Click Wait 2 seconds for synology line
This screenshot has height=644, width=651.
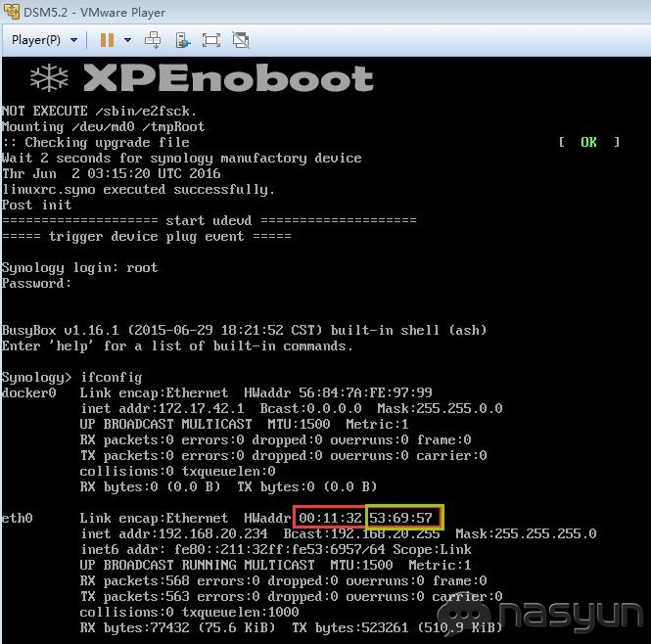(x=182, y=159)
